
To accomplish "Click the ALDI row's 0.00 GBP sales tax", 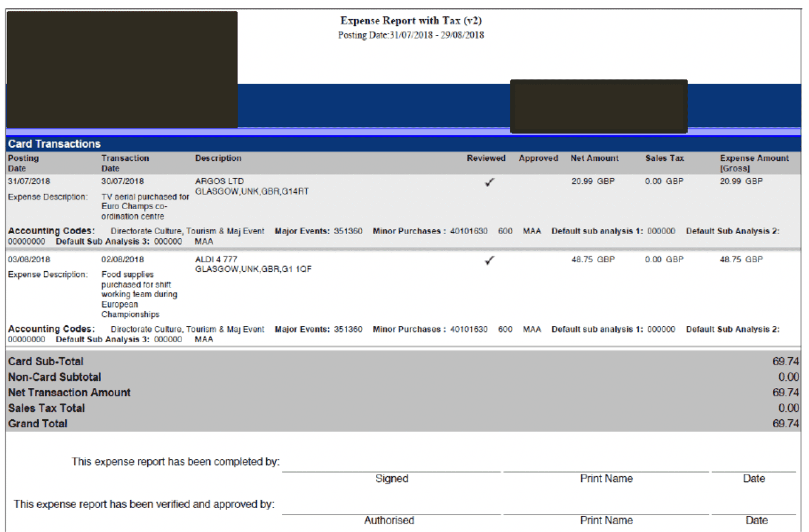I will point(664,260).
